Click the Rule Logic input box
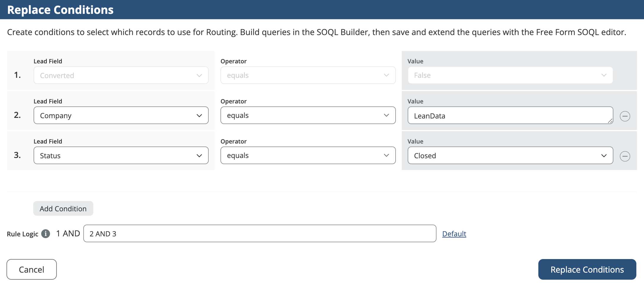644x290 pixels. click(260, 233)
